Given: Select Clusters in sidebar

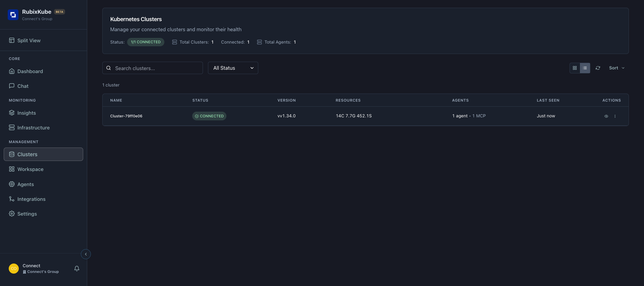Looking at the screenshot, I should [x=43, y=154].
